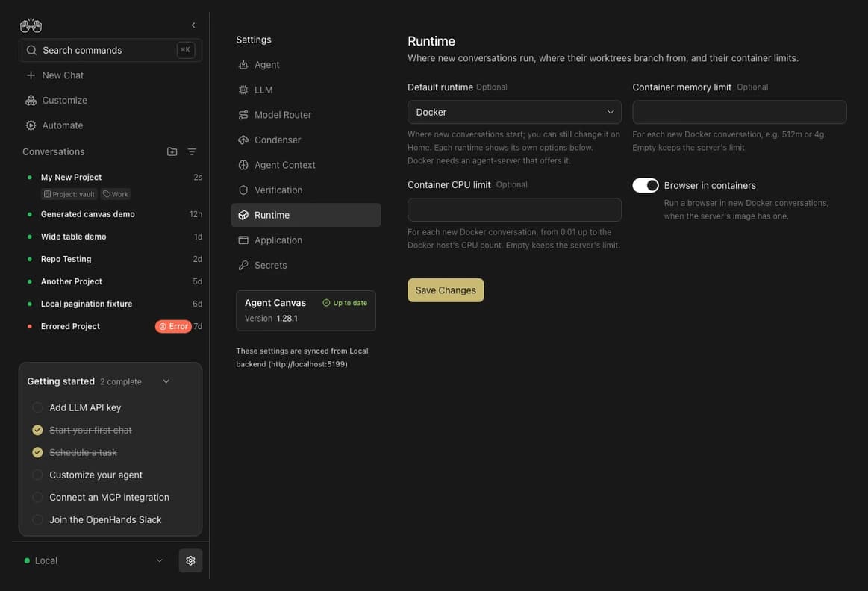Viewport: 868px width, 591px height.
Task: Click the Application window icon
Action: tap(243, 240)
